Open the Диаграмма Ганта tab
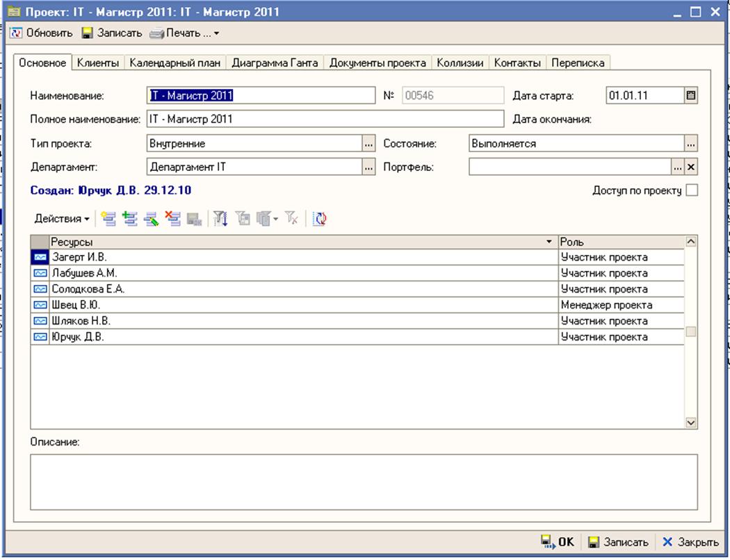The height and width of the screenshot is (560, 730). (x=275, y=63)
